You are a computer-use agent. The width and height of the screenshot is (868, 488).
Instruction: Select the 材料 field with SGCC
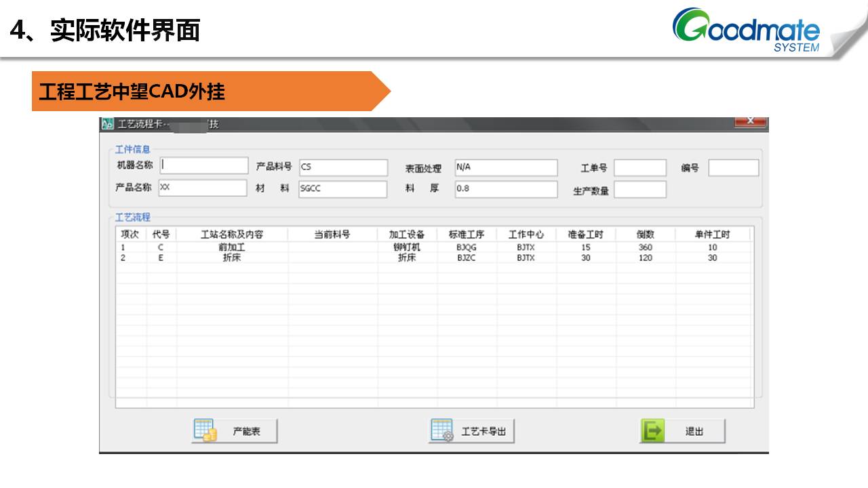(x=343, y=189)
